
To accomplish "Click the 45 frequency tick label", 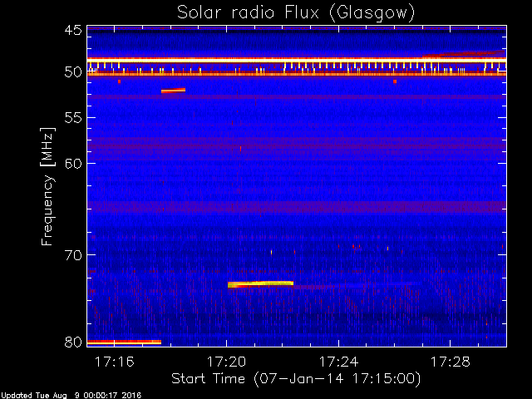I will pos(73,30).
